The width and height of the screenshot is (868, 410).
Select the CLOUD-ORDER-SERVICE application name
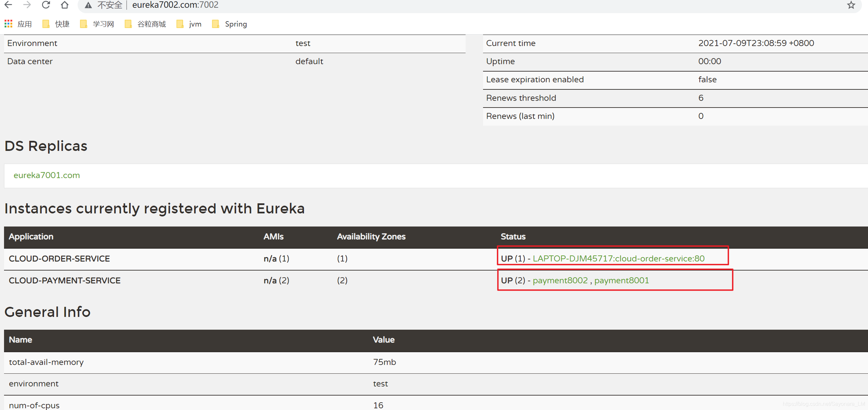click(59, 259)
